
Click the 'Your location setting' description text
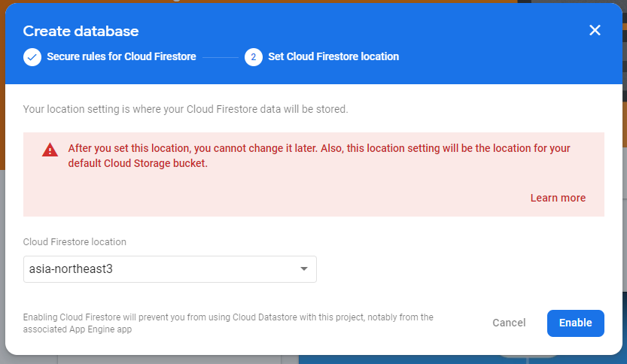pos(185,109)
